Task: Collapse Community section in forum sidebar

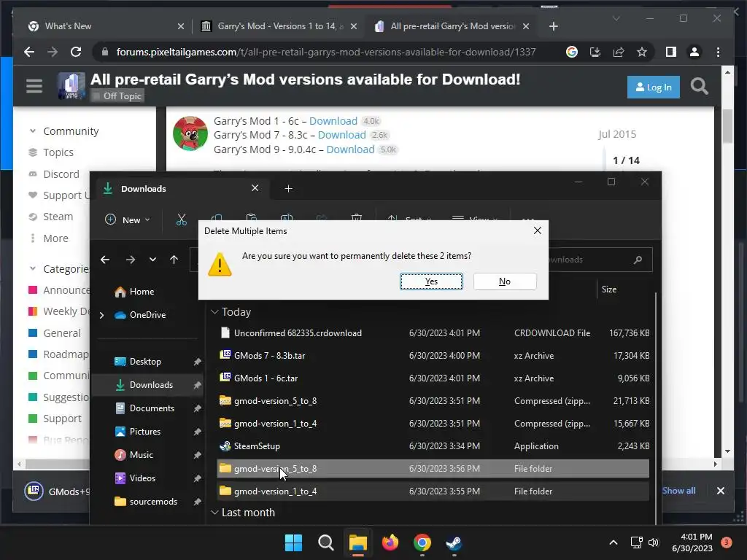Action: point(32,131)
